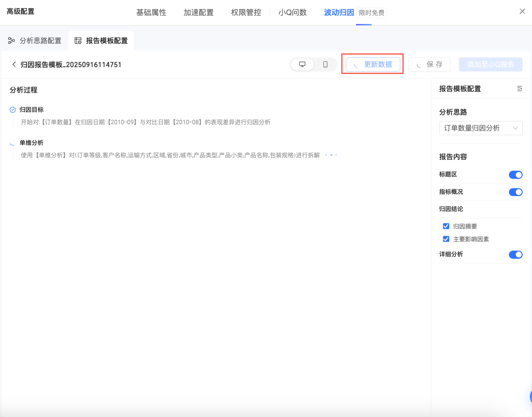The height and width of the screenshot is (417, 532).
Task: Click the 归因目标 check circle icon
Action: point(13,110)
